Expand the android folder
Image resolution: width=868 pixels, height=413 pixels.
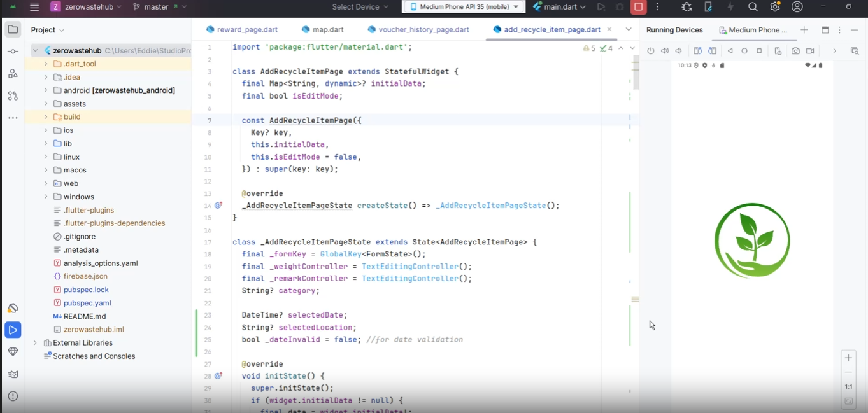click(x=46, y=90)
